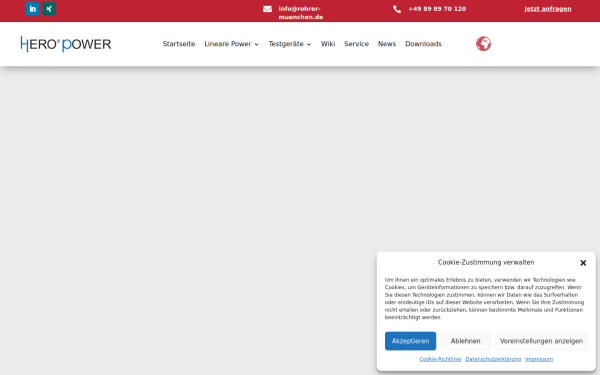Open the LinkedIn social icon
Image resolution: width=600 pixels, height=375 pixels.
tap(33, 9)
